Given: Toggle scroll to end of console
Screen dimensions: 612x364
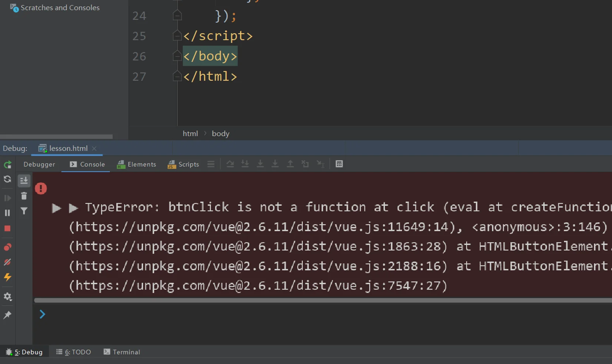Looking at the screenshot, I should point(24,180).
